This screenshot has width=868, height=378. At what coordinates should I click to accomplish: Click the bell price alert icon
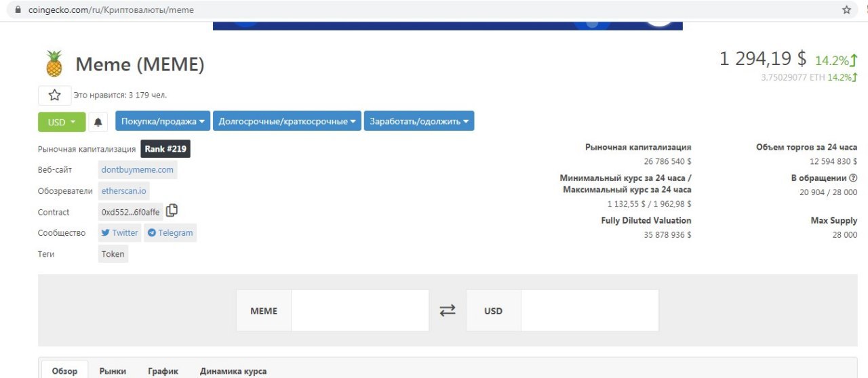click(98, 122)
